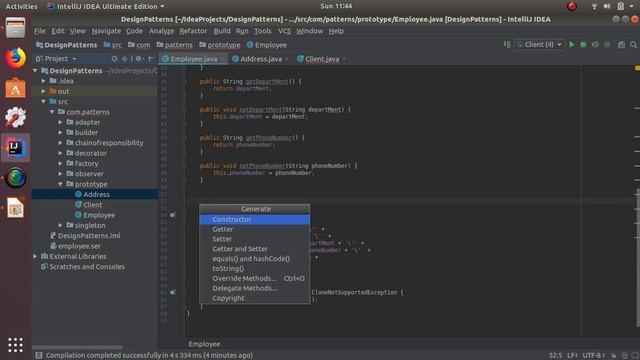Open Project Structure icon in toolbar
Viewport: 640px width, 360px height.
click(621, 45)
